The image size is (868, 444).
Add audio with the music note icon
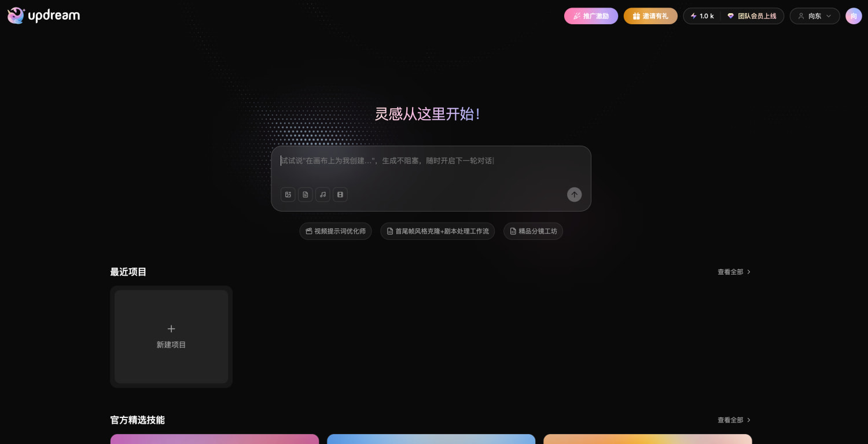323,195
